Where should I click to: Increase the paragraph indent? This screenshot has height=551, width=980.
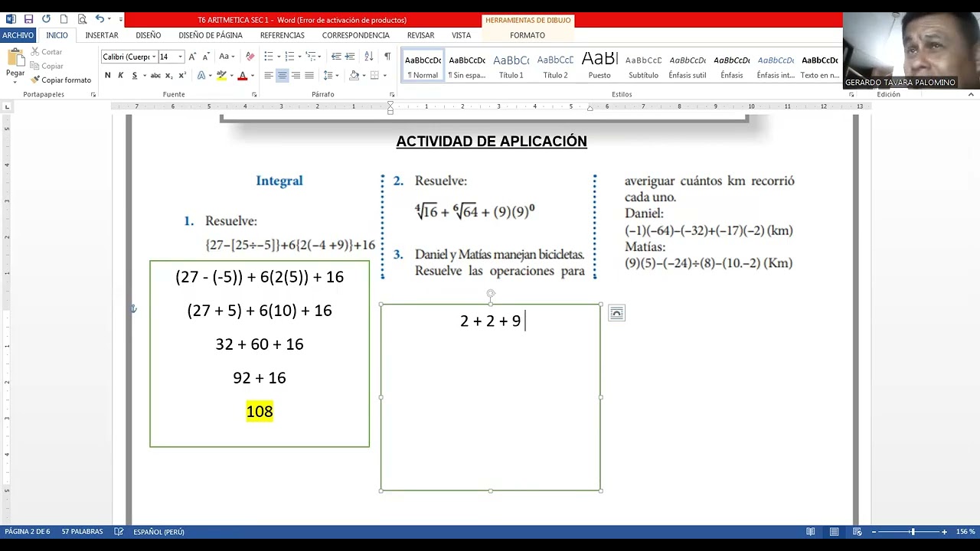pyautogui.click(x=350, y=57)
